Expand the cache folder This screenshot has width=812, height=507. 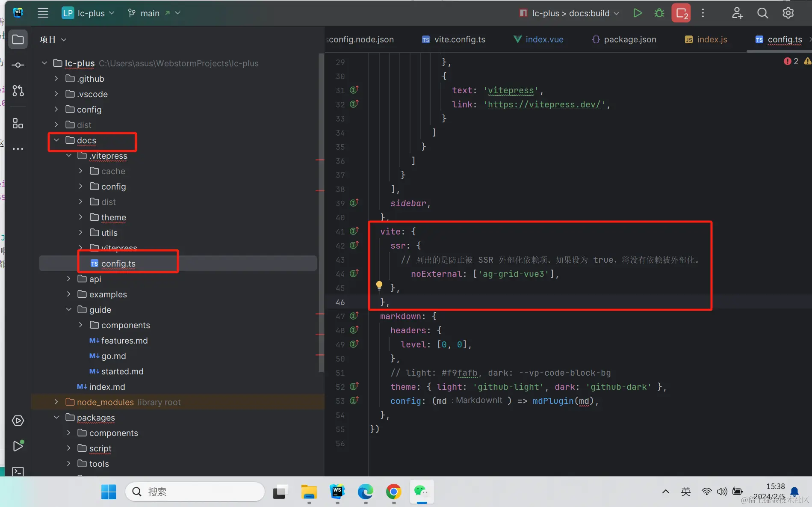coord(81,171)
